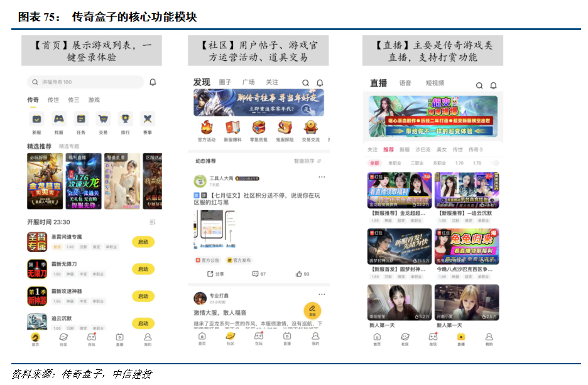Open the 智能排序 sort dropdown

[x=307, y=161]
